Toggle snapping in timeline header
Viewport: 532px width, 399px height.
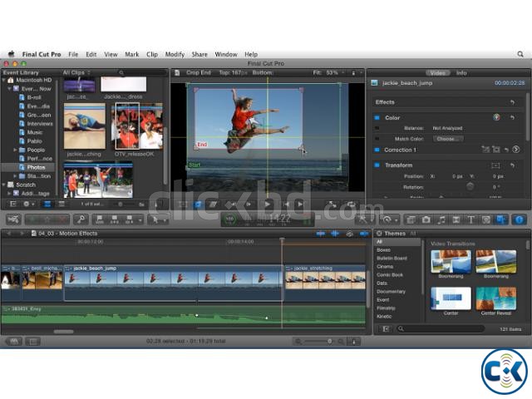[x=364, y=234]
